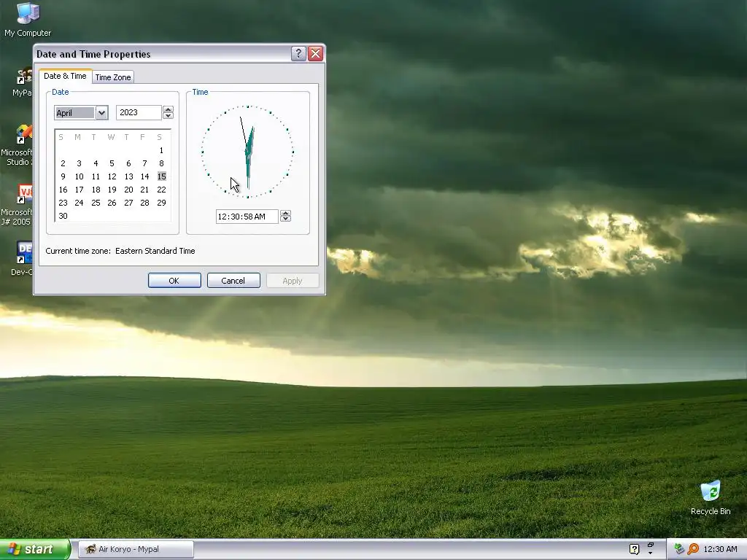Select April 16 in the calendar

63,190
